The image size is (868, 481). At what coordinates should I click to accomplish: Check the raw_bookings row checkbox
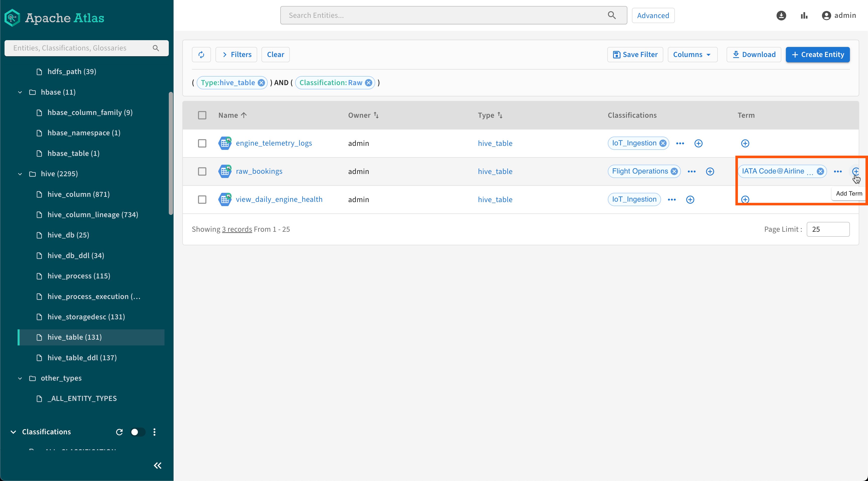pyautogui.click(x=202, y=171)
